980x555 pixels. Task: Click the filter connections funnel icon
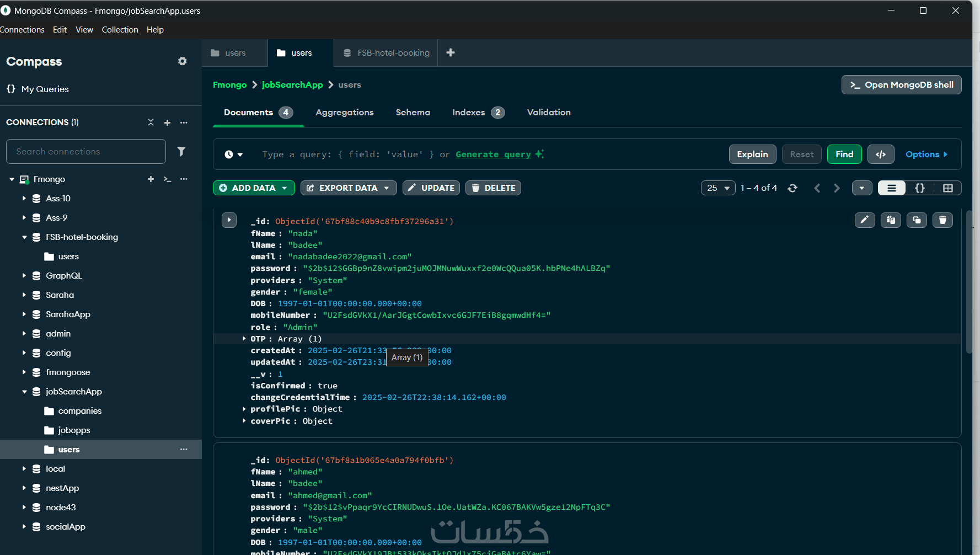point(181,151)
